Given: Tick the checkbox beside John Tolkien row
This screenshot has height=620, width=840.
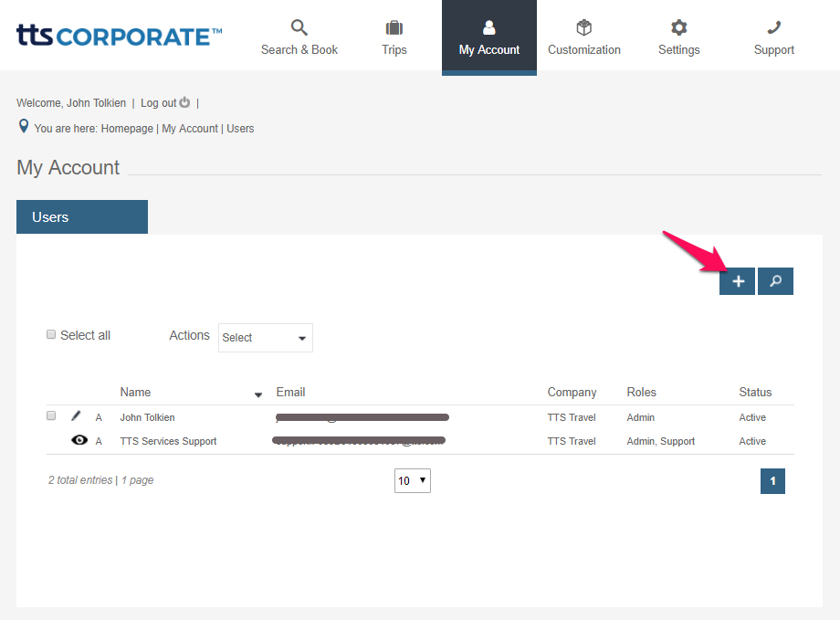Looking at the screenshot, I should click(52, 415).
